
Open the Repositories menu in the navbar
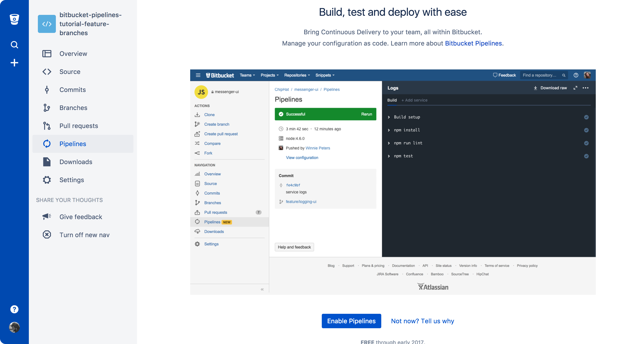pos(297,75)
